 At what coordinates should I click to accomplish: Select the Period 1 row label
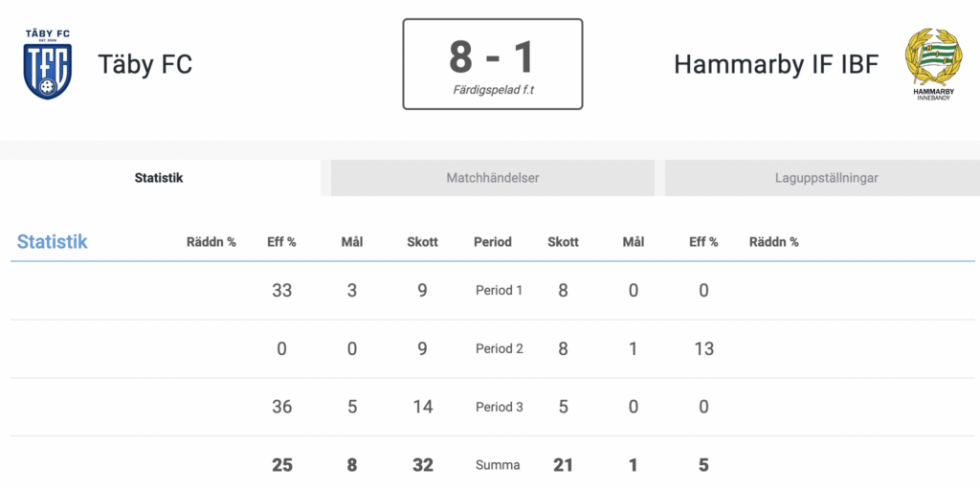pos(499,291)
